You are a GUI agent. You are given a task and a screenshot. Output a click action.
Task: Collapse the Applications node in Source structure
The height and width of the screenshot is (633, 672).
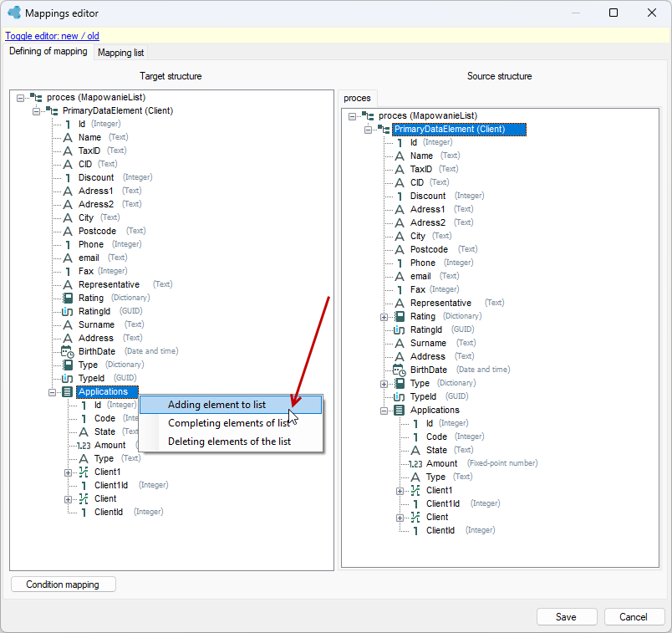click(x=384, y=411)
